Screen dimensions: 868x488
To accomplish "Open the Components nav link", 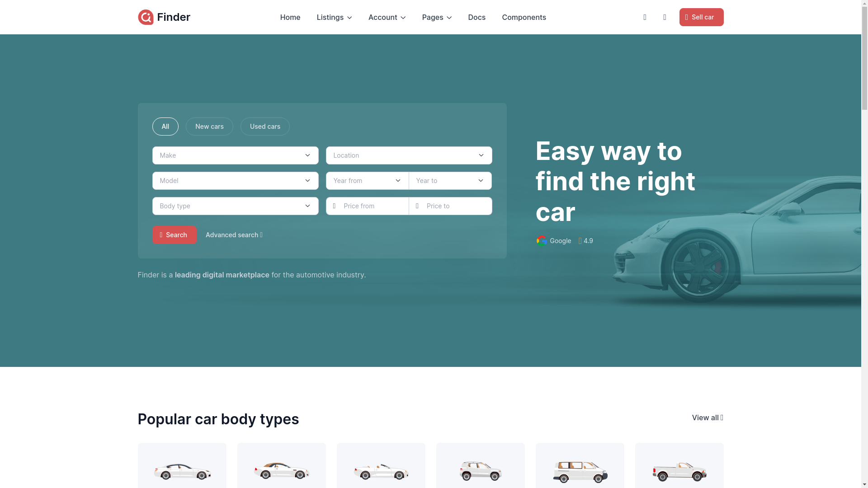I will (x=524, y=17).
